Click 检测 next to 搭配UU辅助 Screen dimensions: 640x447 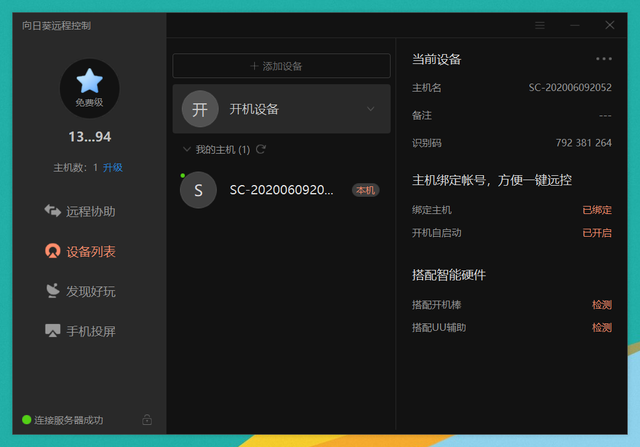602,327
